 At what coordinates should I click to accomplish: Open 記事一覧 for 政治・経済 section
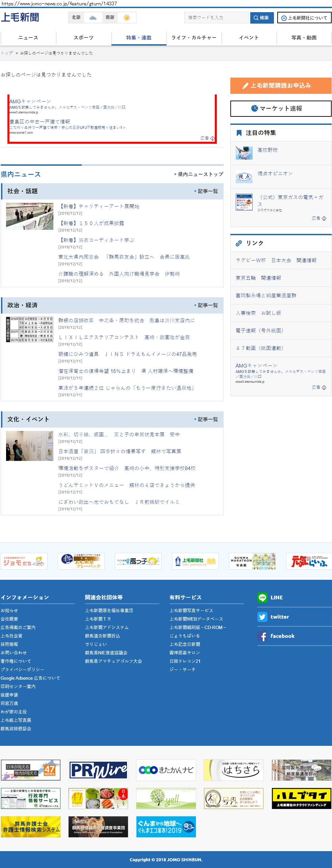click(206, 305)
